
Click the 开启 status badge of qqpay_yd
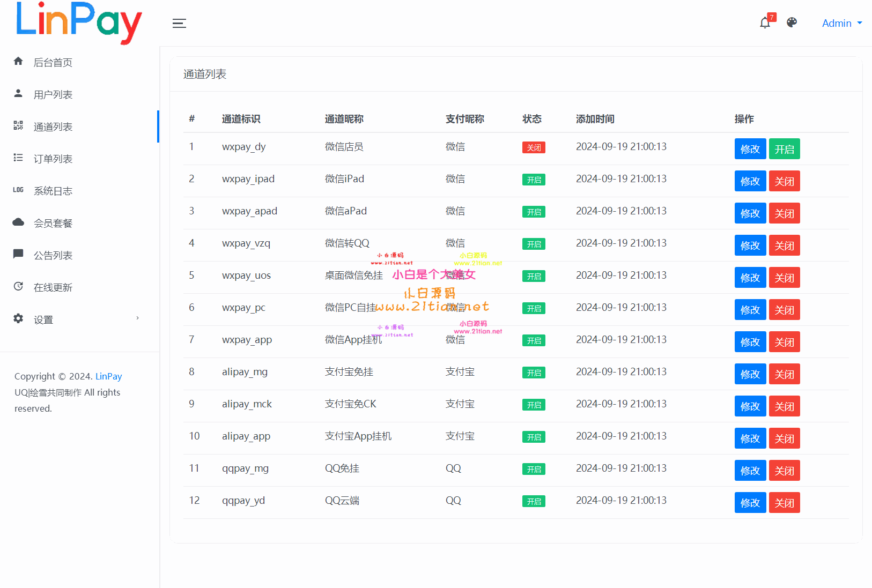(x=534, y=502)
